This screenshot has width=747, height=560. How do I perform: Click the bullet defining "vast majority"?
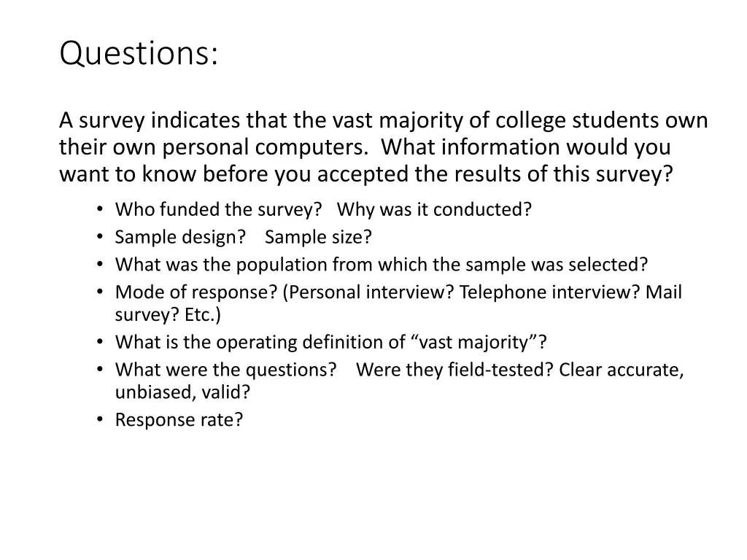331,343
